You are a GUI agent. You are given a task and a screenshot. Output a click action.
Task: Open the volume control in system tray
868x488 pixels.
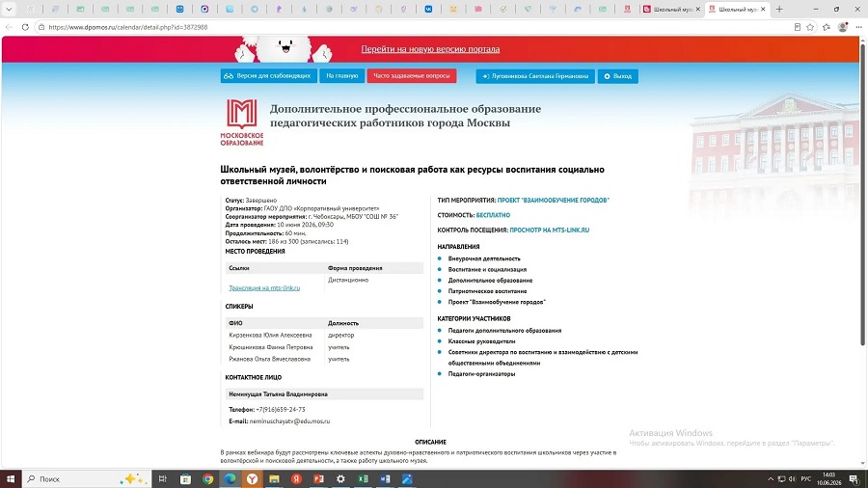click(x=792, y=479)
